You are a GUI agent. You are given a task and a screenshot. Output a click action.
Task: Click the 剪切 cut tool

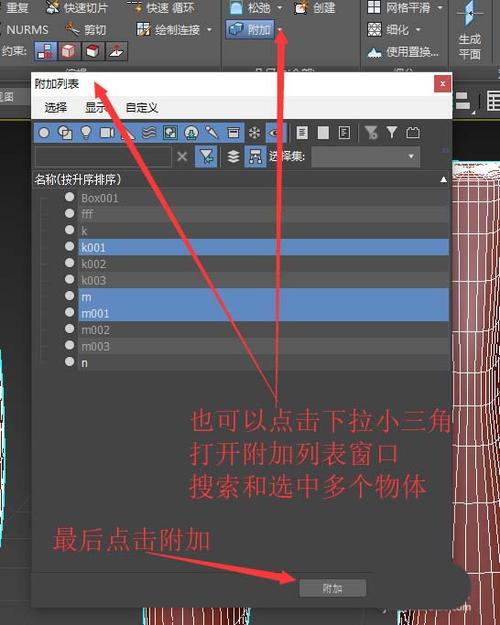point(86,29)
